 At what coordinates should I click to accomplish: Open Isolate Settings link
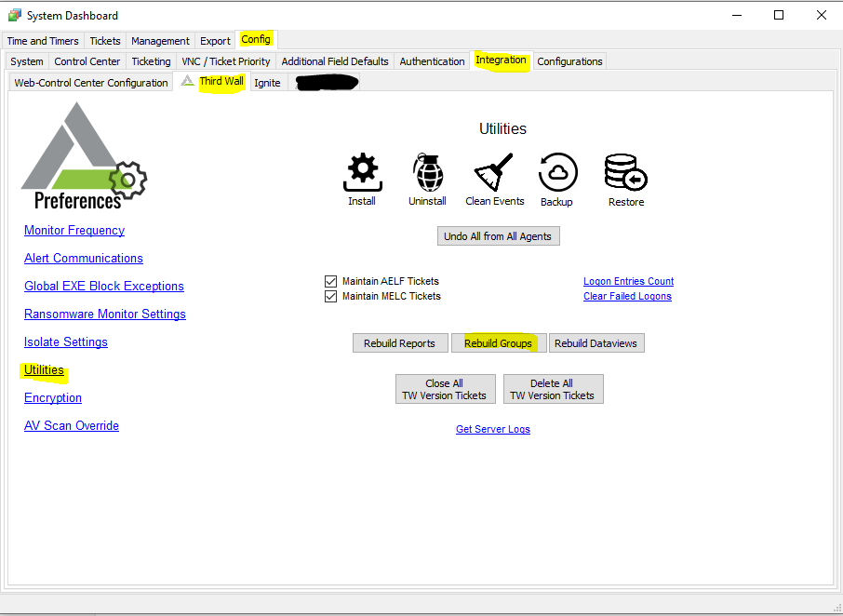65,341
